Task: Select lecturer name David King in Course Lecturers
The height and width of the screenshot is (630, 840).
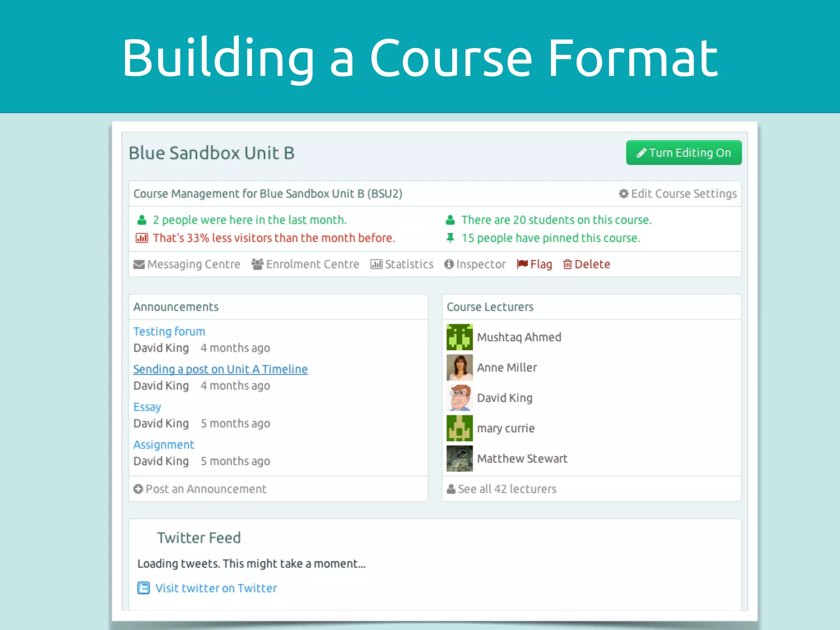Action: click(504, 398)
